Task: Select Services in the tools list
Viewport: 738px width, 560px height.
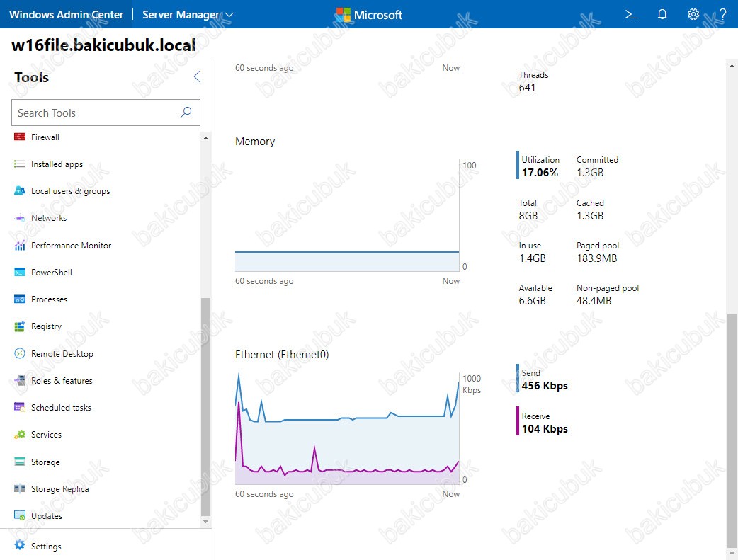Action: pyautogui.click(x=46, y=435)
